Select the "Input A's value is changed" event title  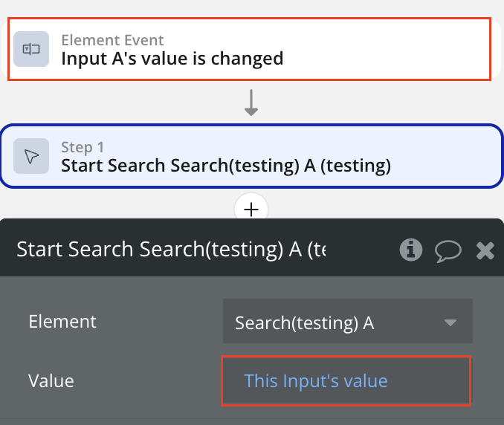pos(172,58)
